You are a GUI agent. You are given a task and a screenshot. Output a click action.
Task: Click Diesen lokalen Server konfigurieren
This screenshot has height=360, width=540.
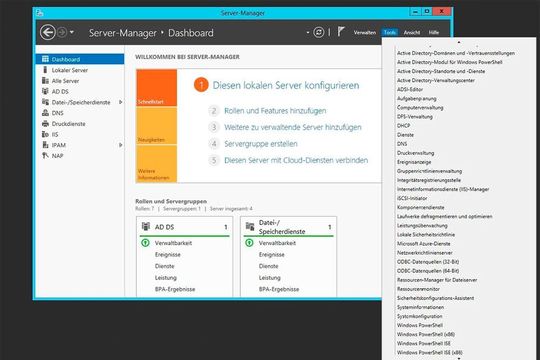pyautogui.click(x=285, y=85)
